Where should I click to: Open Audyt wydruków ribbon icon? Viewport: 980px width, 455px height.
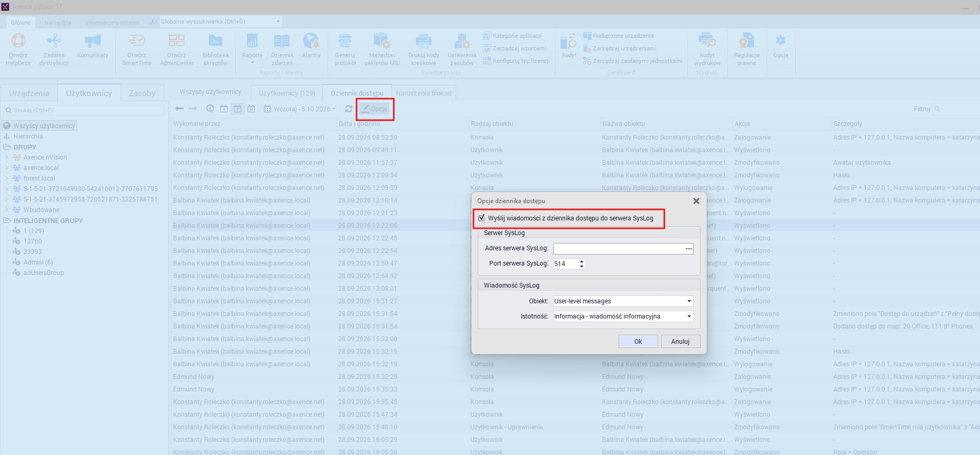[707, 49]
